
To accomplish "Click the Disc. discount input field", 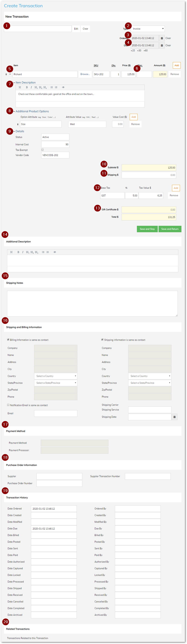I will 144,74.
